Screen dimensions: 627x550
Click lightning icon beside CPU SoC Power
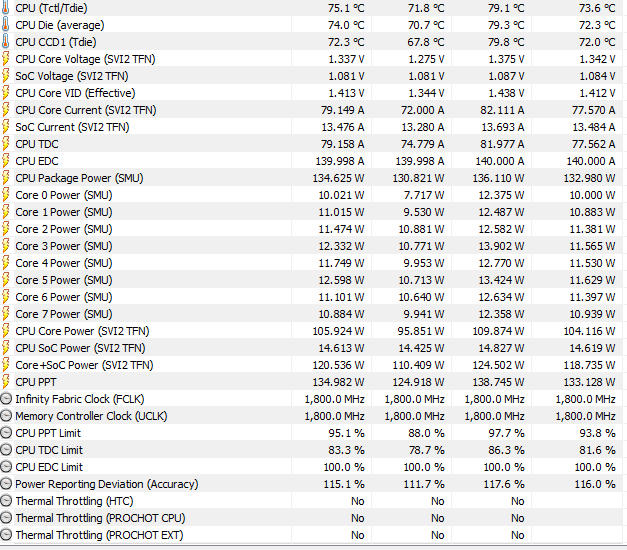tap(6, 348)
